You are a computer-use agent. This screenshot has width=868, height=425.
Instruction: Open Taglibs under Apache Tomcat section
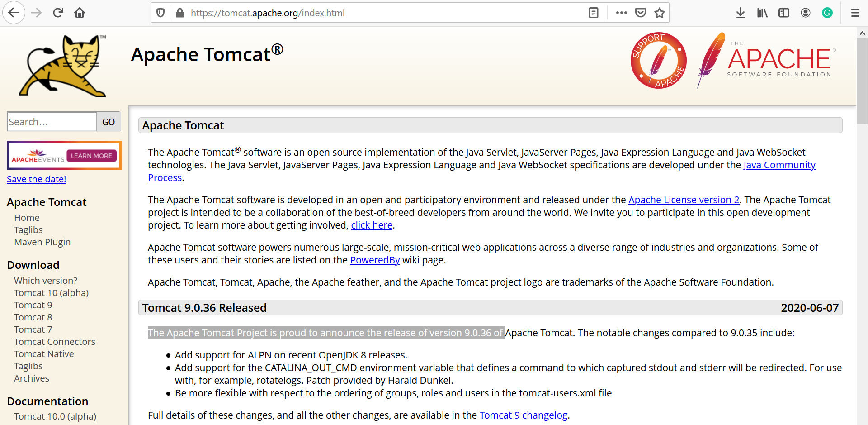28,230
